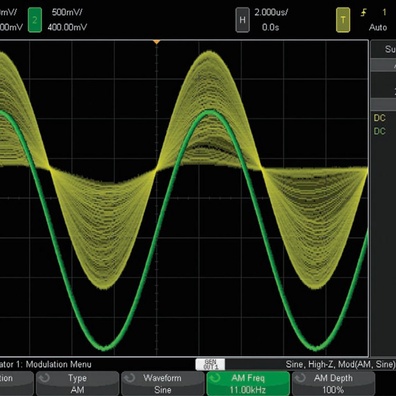396x396 pixels.
Task: Click the 400.00mV channel 2 offset value
Action: click(67, 27)
